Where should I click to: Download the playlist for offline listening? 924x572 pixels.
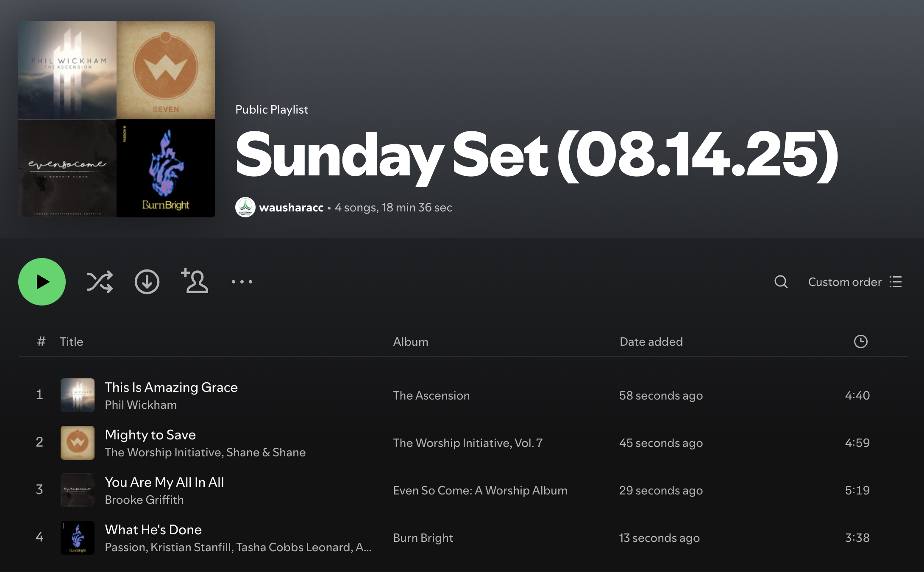[147, 282]
